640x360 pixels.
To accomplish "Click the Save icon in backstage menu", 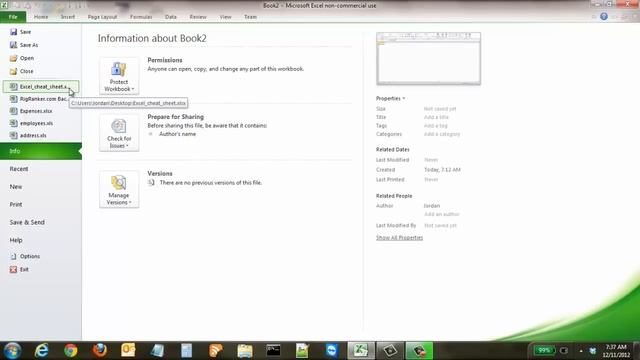I will pos(13,32).
